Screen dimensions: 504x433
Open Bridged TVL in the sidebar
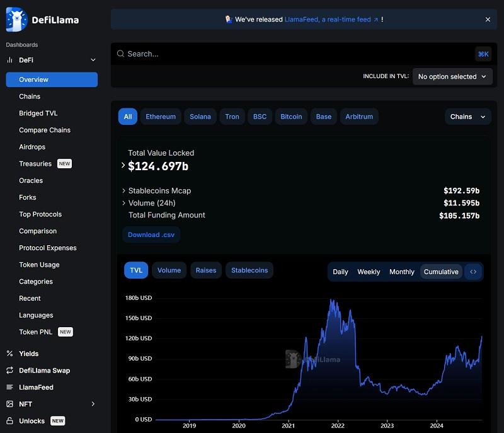38,113
